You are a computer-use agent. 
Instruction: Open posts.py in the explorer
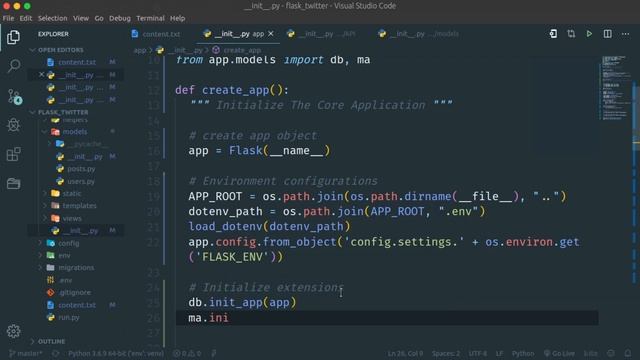click(81, 169)
